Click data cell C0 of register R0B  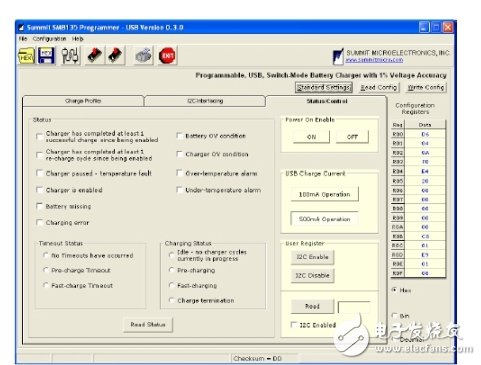(x=425, y=236)
